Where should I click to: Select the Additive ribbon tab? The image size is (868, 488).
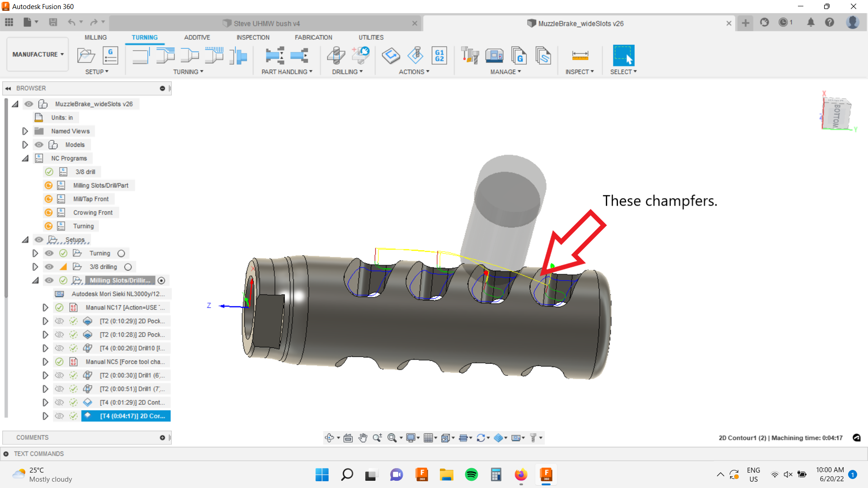pyautogui.click(x=197, y=37)
